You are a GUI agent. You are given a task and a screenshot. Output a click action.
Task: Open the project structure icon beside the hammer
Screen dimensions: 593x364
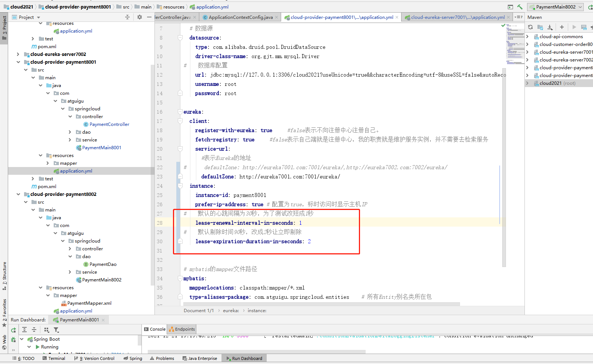coord(510,7)
